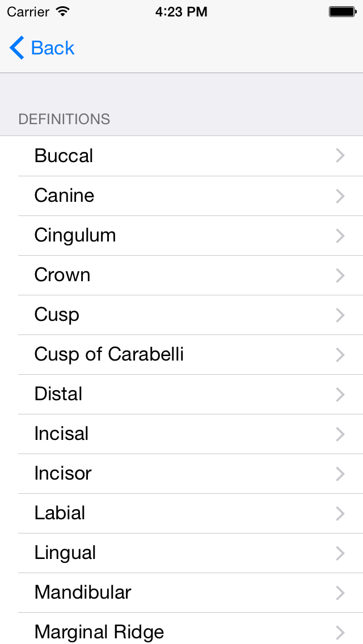Tap the Distal row disclosure arrow
Viewport: 363px width, 644px height.
coord(340,395)
